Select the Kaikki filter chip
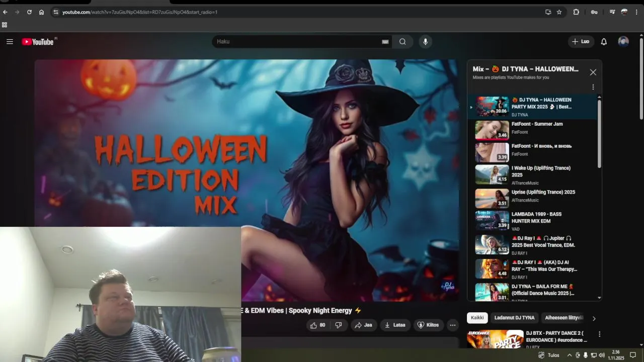 point(477,318)
